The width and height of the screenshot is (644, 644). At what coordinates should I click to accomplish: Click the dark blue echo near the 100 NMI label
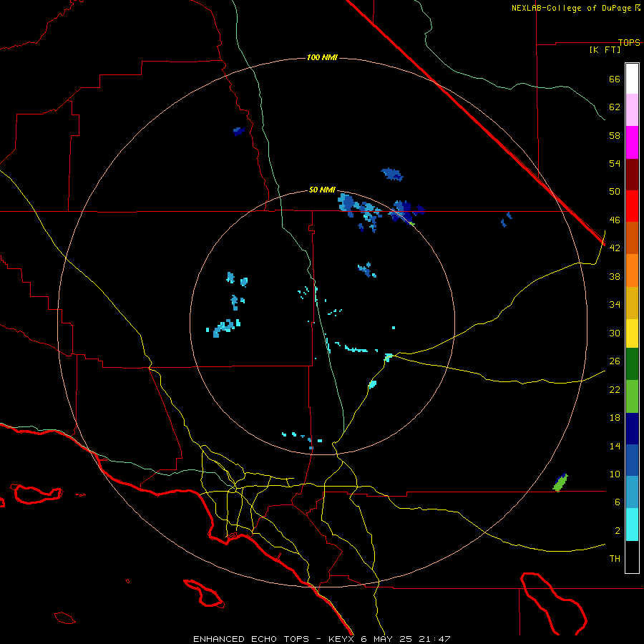pos(238,131)
